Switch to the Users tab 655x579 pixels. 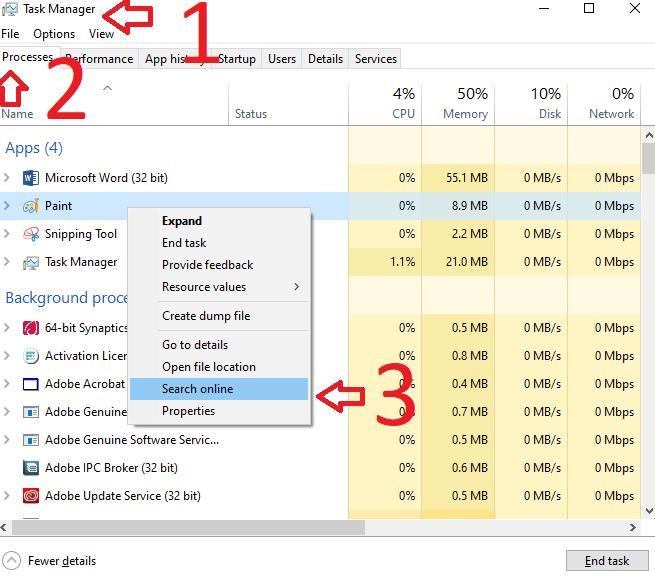tap(282, 59)
